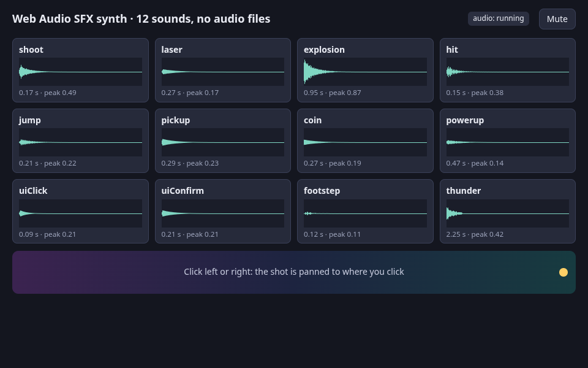Play the uiConfirm sound card
Viewport: 588px width, 368px height.
223,212
